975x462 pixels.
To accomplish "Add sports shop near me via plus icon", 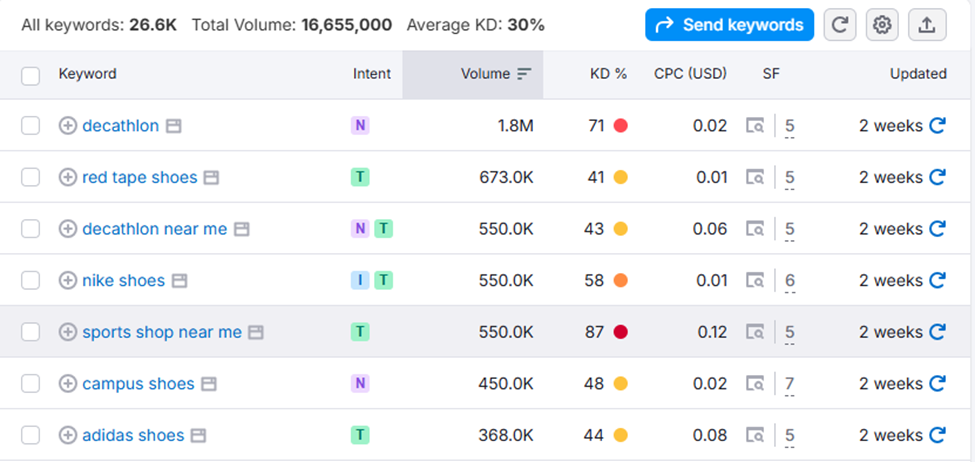I will pyautogui.click(x=67, y=332).
